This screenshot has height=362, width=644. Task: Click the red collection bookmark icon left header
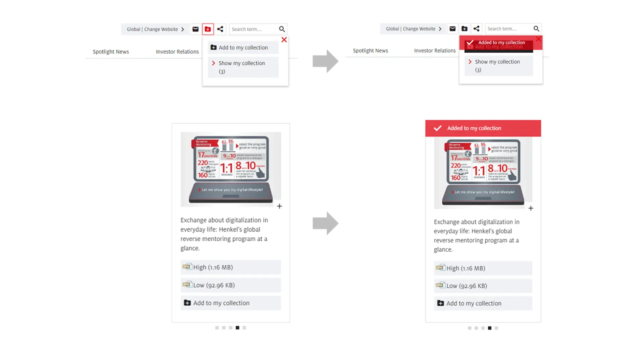coord(208,29)
